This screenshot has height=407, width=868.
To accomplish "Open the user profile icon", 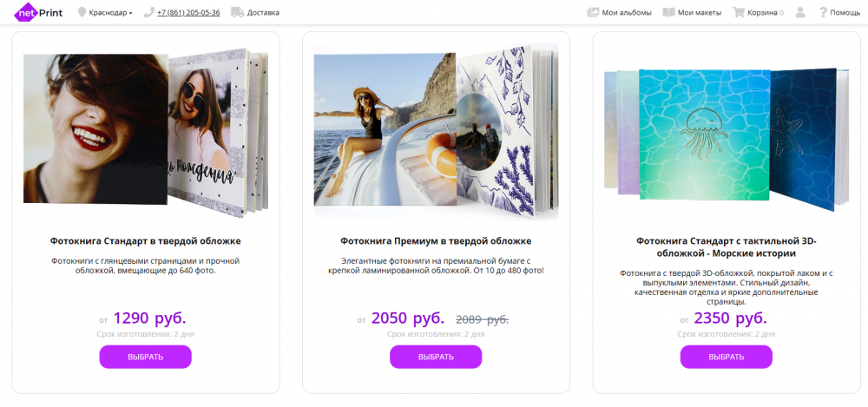I will point(800,13).
